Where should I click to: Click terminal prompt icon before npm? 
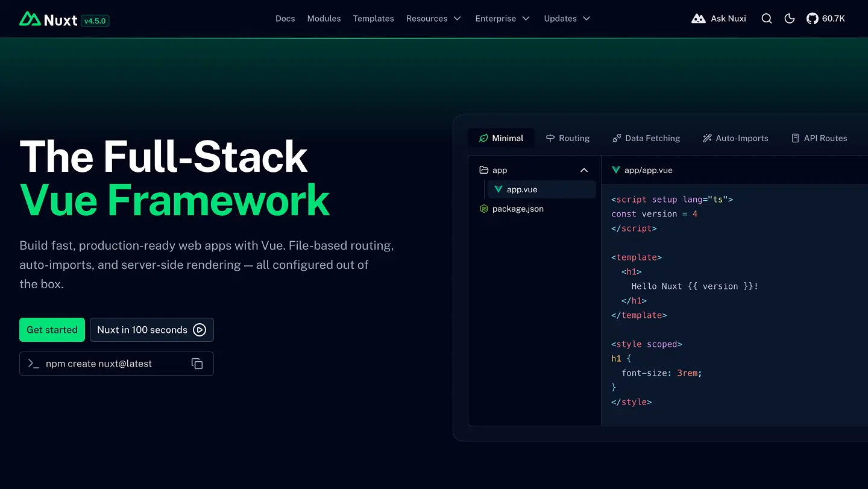pyautogui.click(x=34, y=364)
